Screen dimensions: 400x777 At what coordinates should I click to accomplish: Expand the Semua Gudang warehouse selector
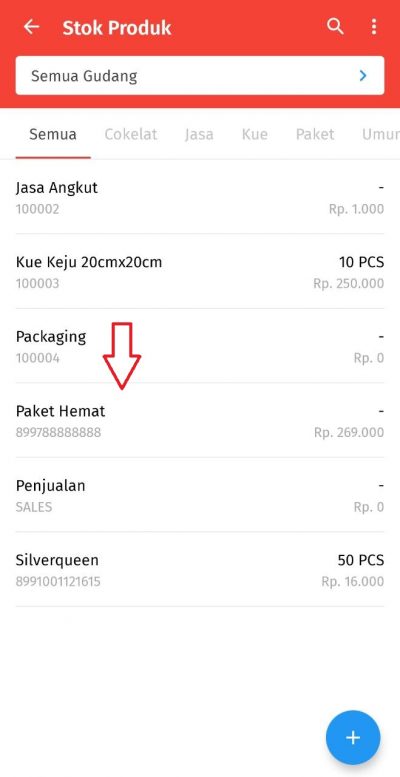pos(200,75)
